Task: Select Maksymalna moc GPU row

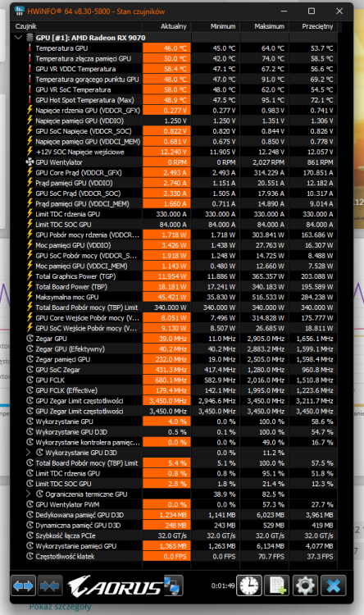Action: coord(175,297)
